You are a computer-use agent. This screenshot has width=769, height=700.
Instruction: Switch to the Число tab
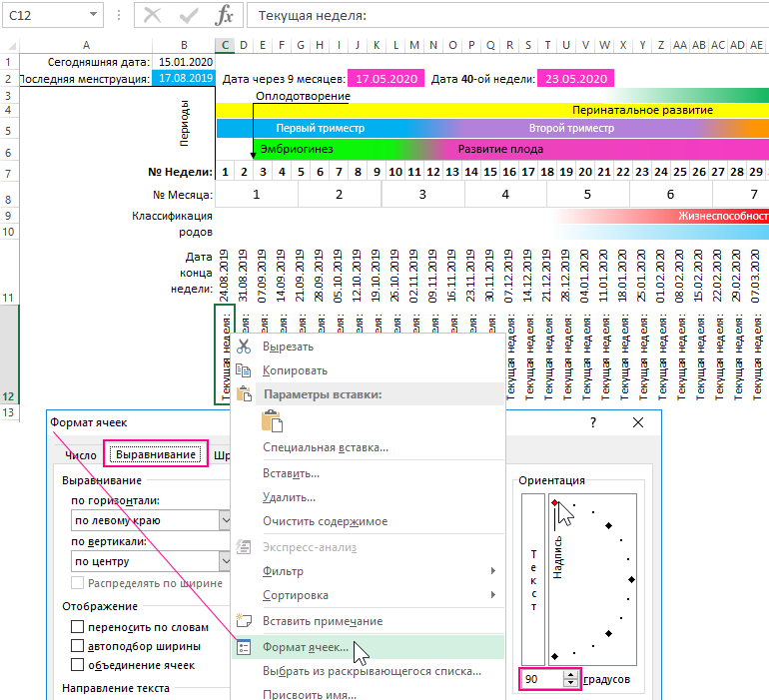[81, 455]
